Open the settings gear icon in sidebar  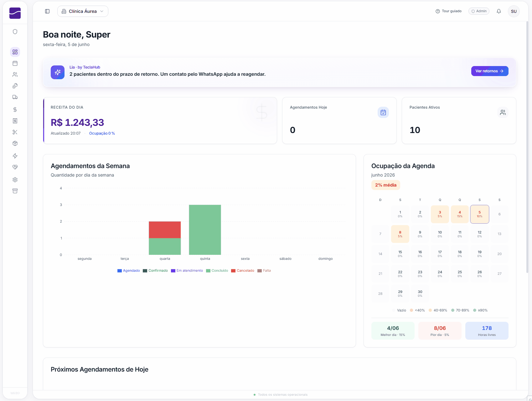pyautogui.click(x=15, y=180)
